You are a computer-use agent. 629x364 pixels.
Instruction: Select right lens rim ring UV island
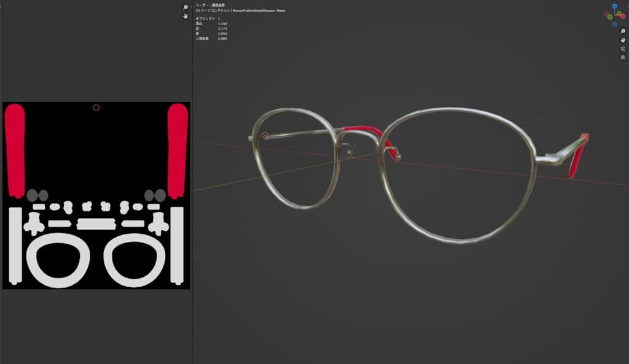point(135,260)
